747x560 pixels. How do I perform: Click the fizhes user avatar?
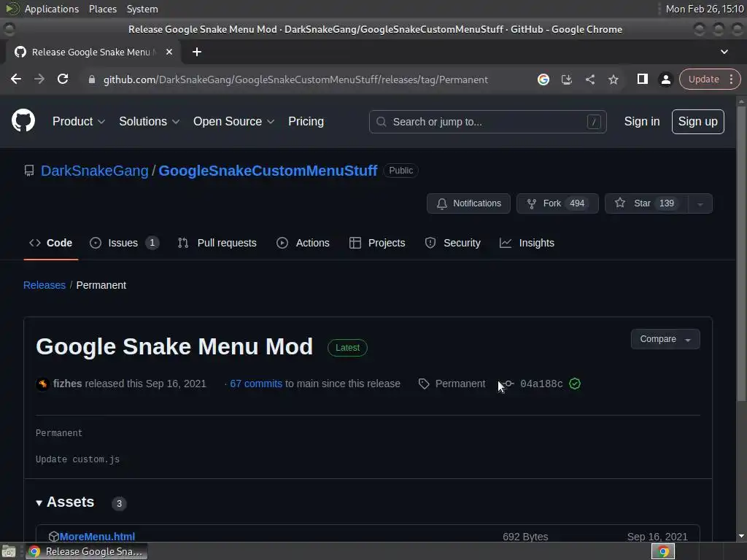pyautogui.click(x=42, y=384)
